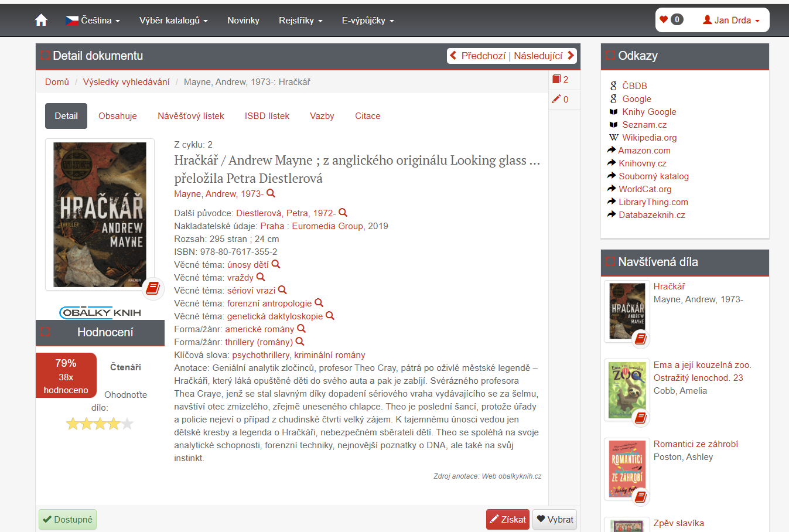
Task: Switch to the Návěšťový lístek tab
Action: pos(191,116)
